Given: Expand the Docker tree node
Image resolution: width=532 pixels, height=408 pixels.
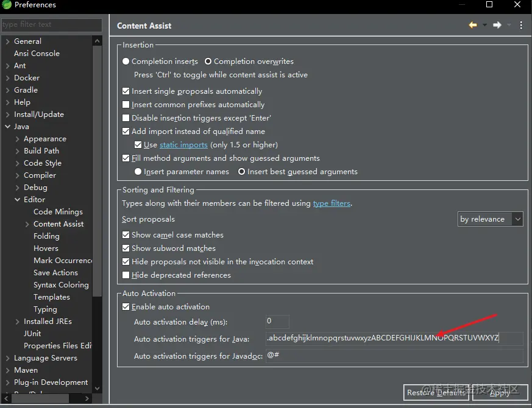Looking at the screenshot, I should [7, 78].
